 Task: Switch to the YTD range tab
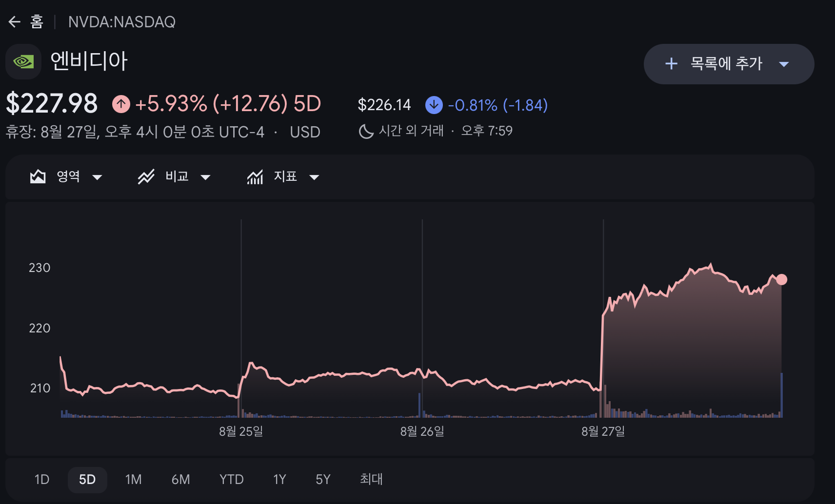pos(231,480)
